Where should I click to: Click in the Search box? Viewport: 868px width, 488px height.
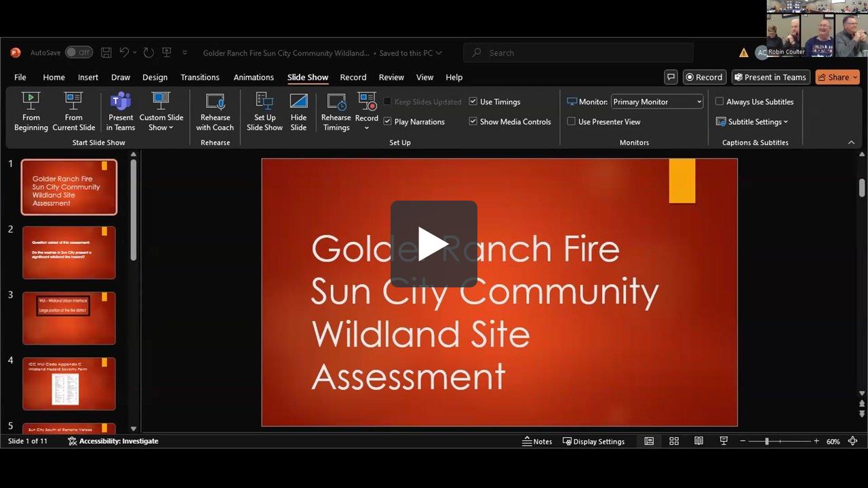point(578,53)
